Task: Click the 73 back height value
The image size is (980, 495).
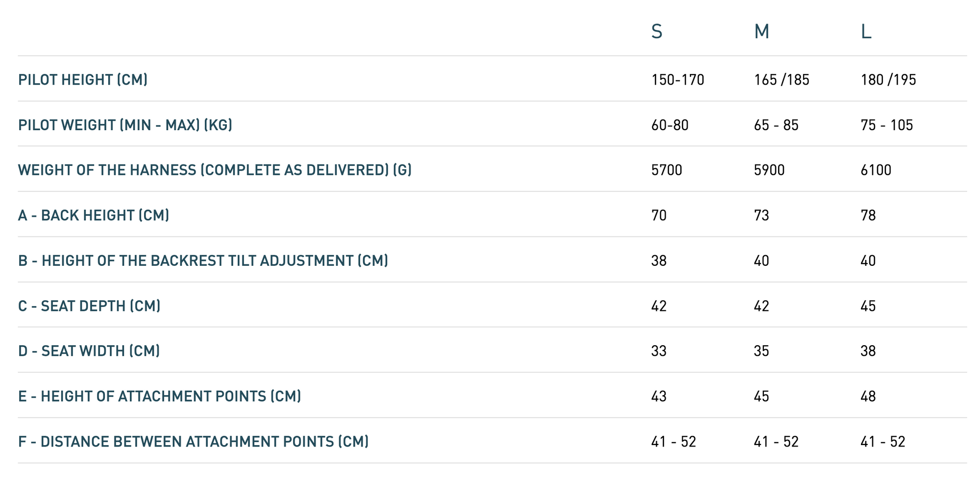Action: click(x=761, y=215)
